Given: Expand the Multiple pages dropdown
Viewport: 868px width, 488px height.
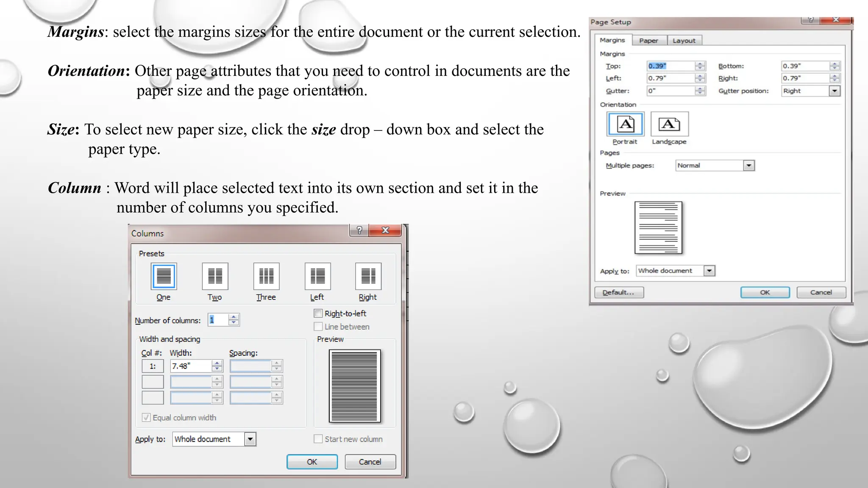Looking at the screenshot, I should [x=749, y=166].
